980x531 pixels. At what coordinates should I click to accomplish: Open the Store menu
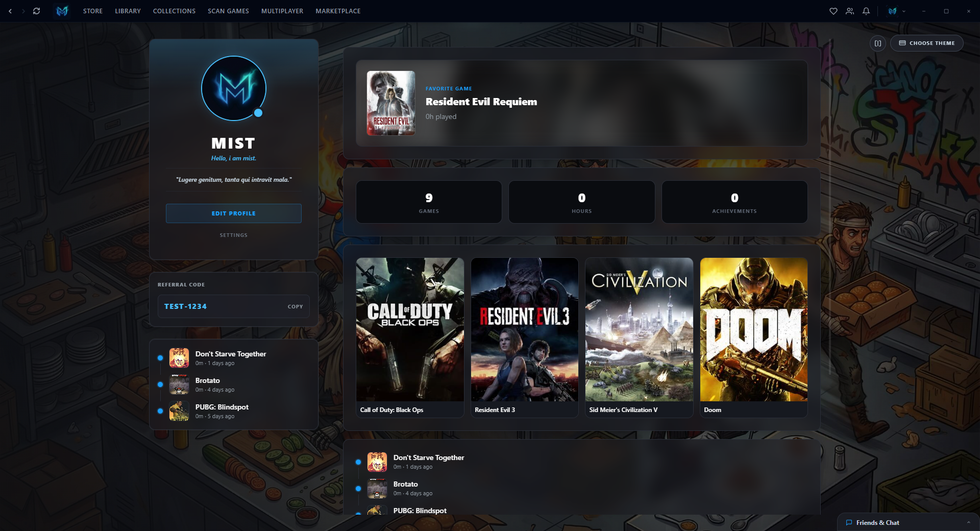pyautogui.click(x=93, y=11)
